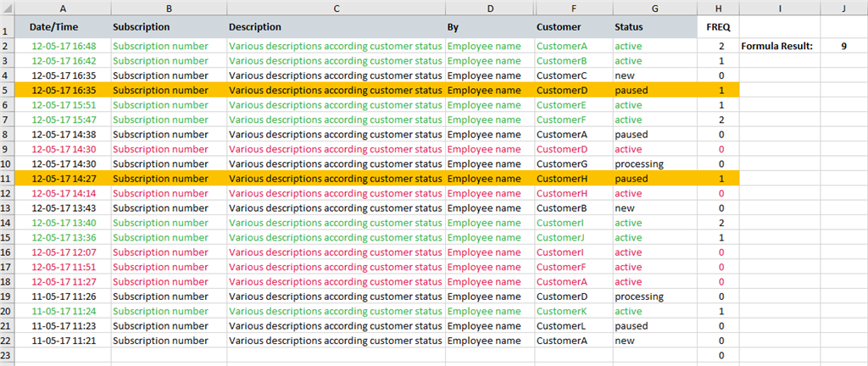
Task: Select the CustomerJ cell
Action: 574,238
